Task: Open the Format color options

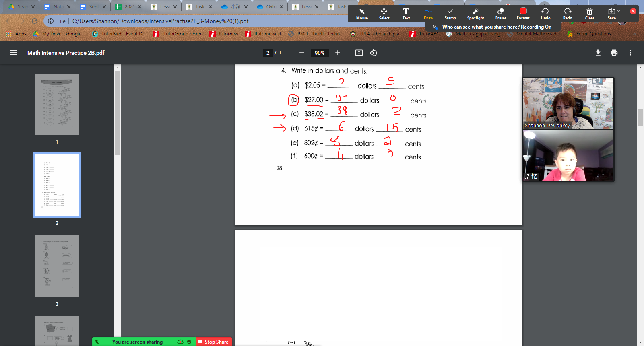Action: point(523,14)
